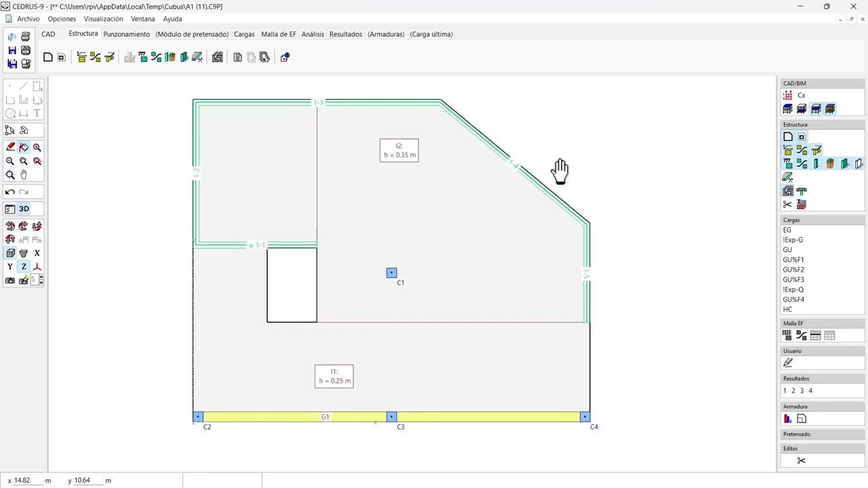Click the opening (recess) tool in top toolbar
This screenshot has height=488, width=868.
coord(61,58)
